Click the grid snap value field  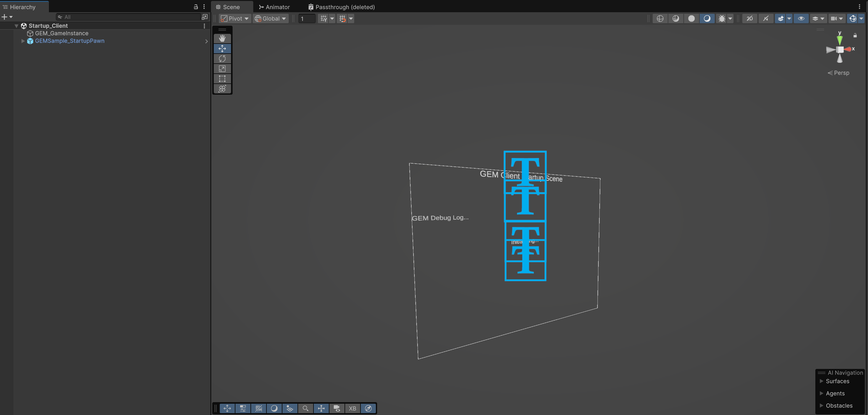306,18
